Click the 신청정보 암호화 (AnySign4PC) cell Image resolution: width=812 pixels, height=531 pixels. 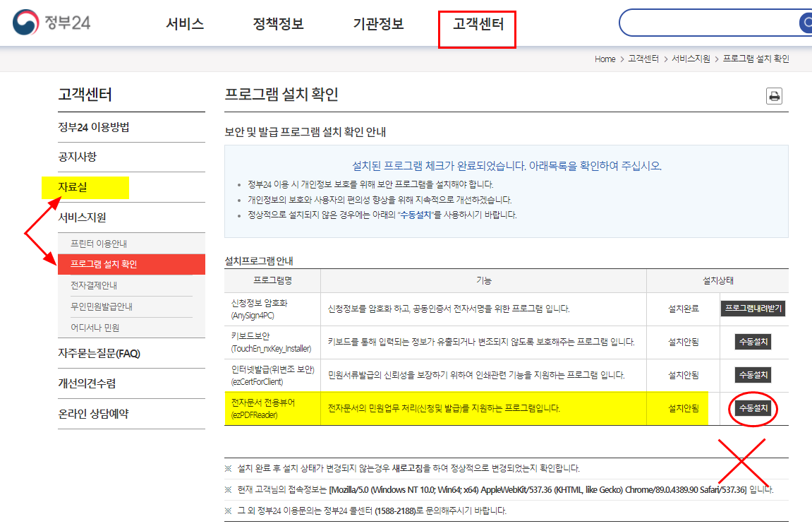click(x=272, y=309)
